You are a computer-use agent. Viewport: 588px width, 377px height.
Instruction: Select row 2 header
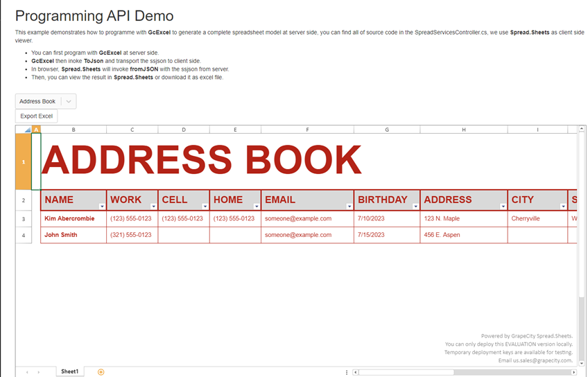(x=24, y=200)
